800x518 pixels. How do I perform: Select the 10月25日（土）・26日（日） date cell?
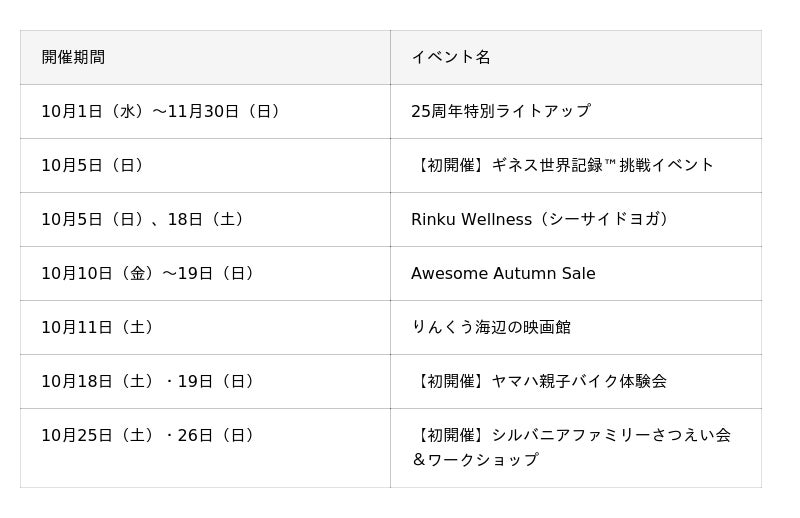tap(148, 435)
